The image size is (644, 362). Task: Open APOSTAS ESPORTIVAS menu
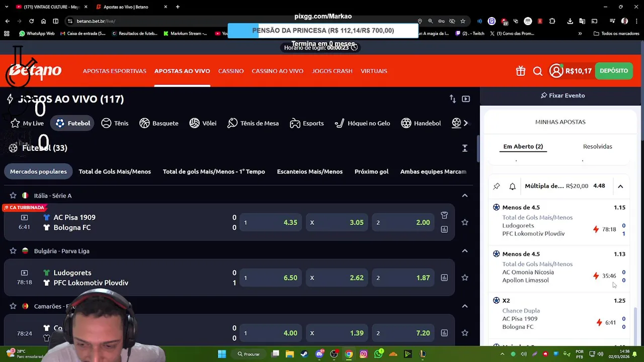click(115, 71)
